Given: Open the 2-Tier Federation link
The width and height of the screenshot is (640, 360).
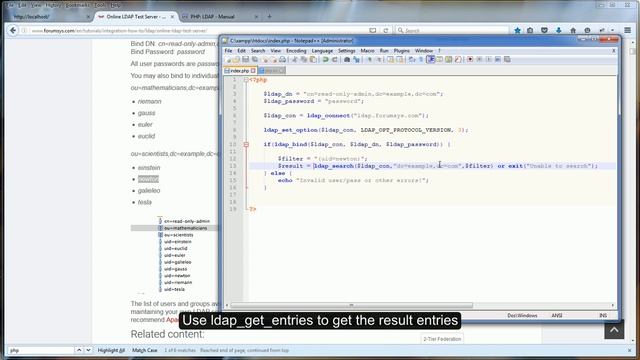Looking at the screenshot, I should (442, 339).
